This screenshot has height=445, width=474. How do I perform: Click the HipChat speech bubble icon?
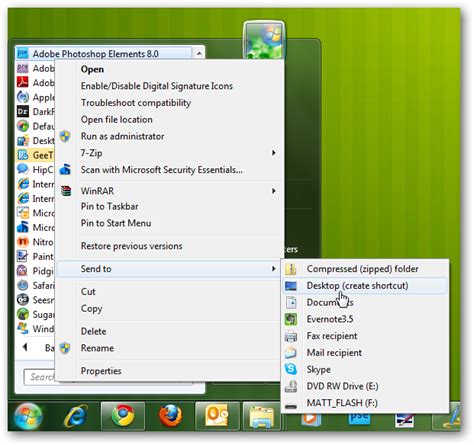click(22, 169)
